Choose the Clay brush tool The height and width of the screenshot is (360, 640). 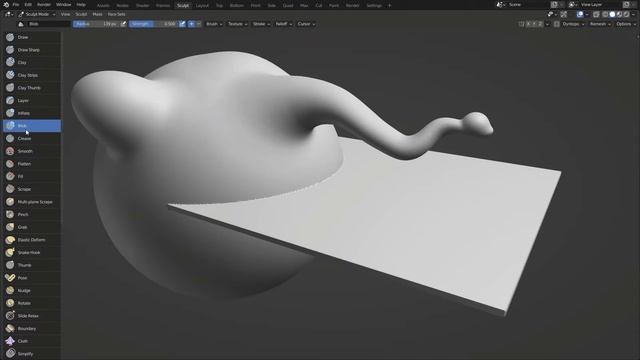(32, 62)
